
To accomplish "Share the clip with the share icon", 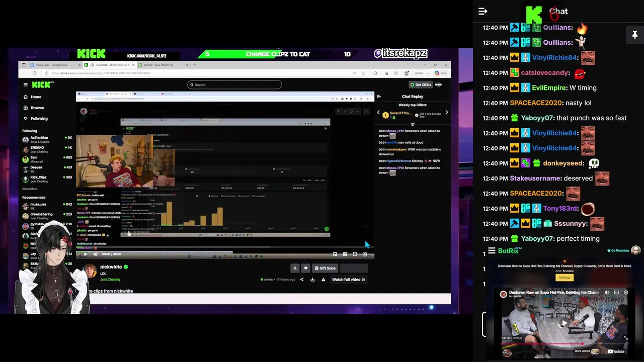I will pos(302,280).
